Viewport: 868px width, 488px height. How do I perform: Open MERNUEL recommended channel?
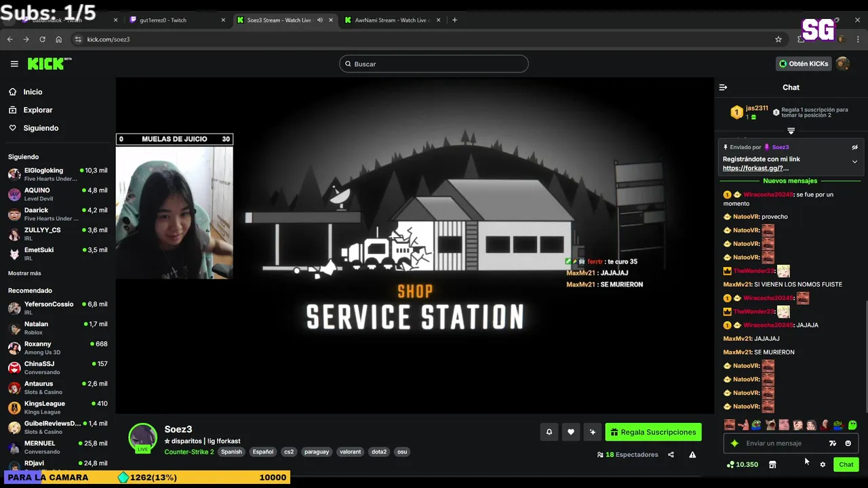58,447
